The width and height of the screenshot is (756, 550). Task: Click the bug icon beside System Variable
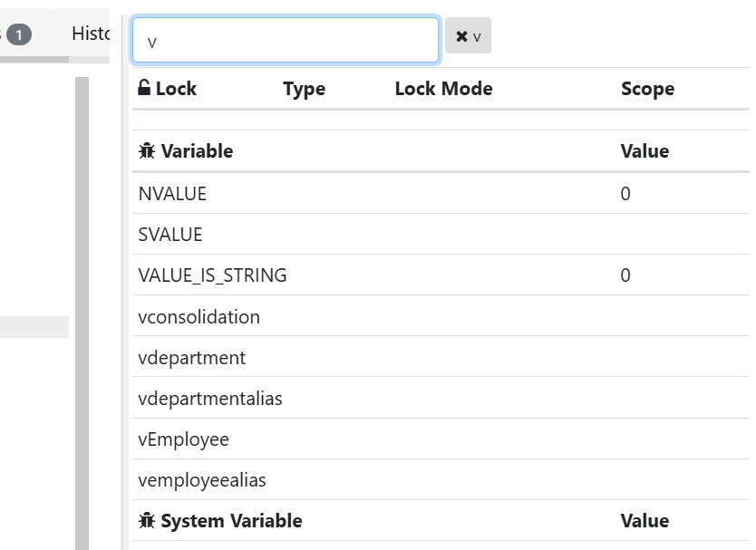click(x=147, y=521)
